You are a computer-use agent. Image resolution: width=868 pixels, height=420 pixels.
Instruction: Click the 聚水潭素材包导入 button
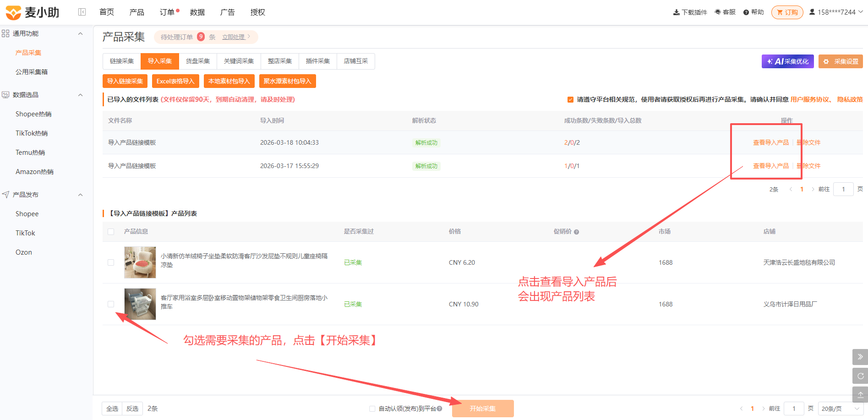[288, 81]
